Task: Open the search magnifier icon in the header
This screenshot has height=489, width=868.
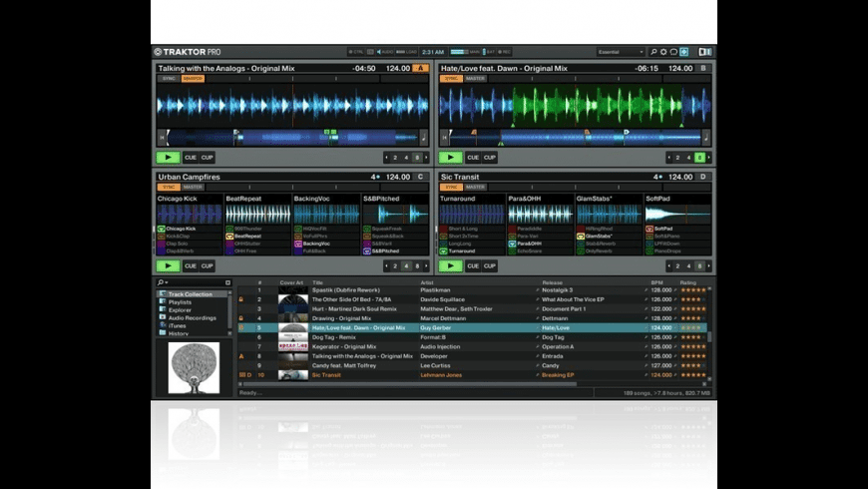Action: [653, 52]
